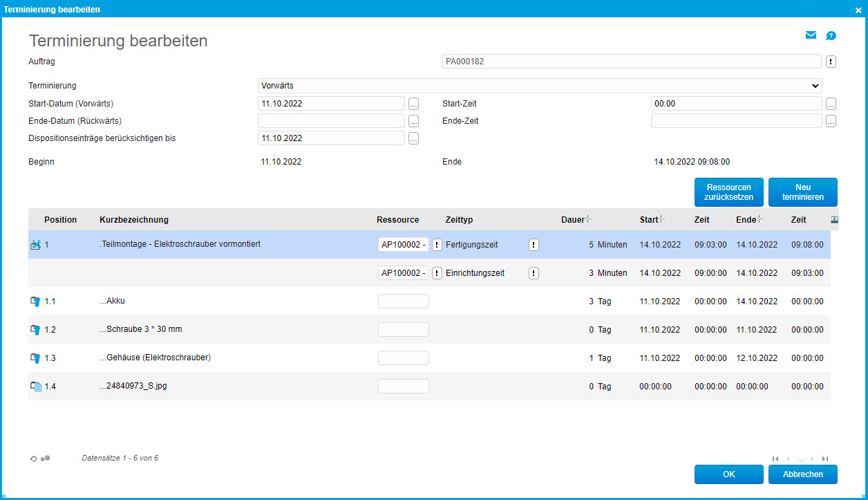
Task: Open table column settings icon in header
Action: pyautogui.click(x=835, y=219)
